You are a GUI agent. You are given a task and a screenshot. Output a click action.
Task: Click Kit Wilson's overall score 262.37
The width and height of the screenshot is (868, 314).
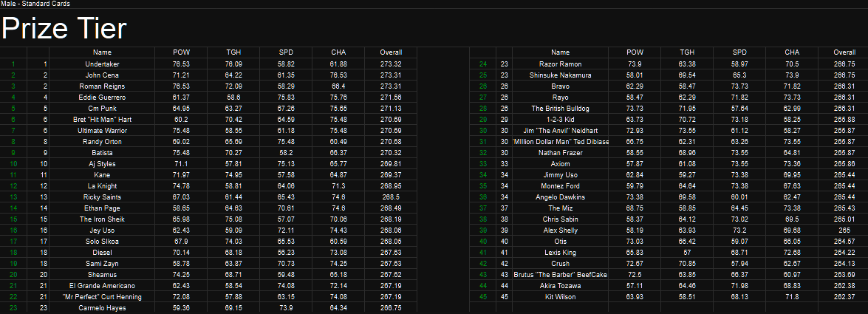tap(845, 297)
